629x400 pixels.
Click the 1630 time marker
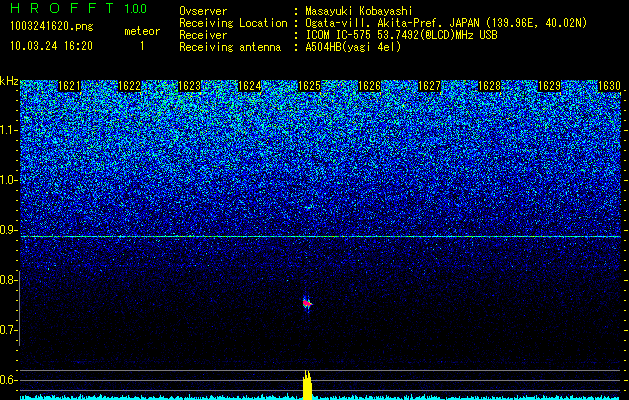pyautogui.click(x=609, y=86)
